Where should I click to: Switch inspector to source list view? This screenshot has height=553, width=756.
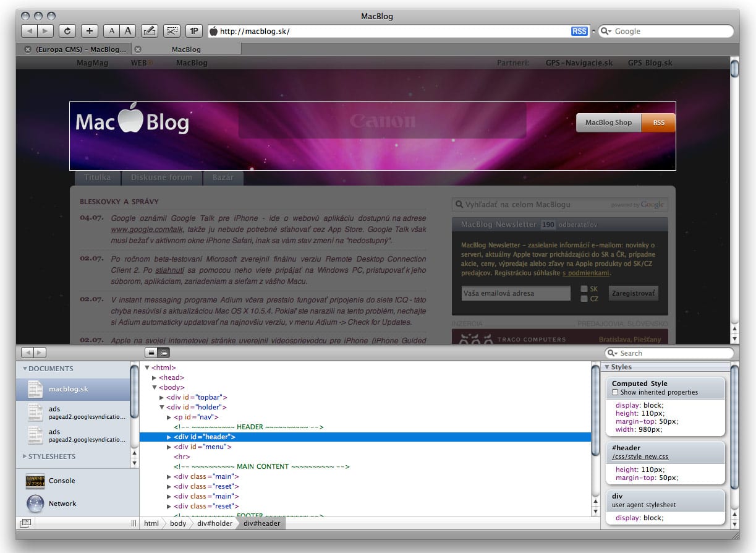[151, 353]
